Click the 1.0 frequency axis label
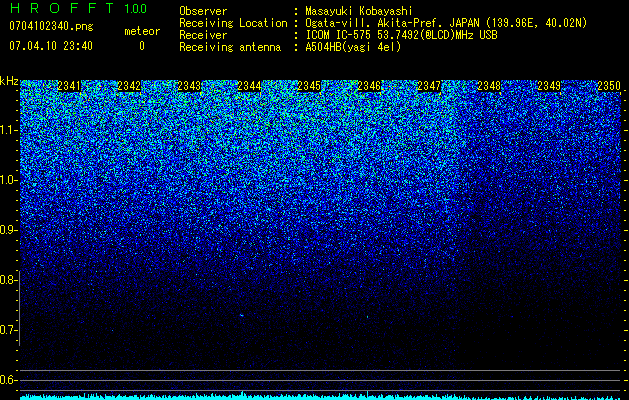629x400 pixels. pos(8,180)
